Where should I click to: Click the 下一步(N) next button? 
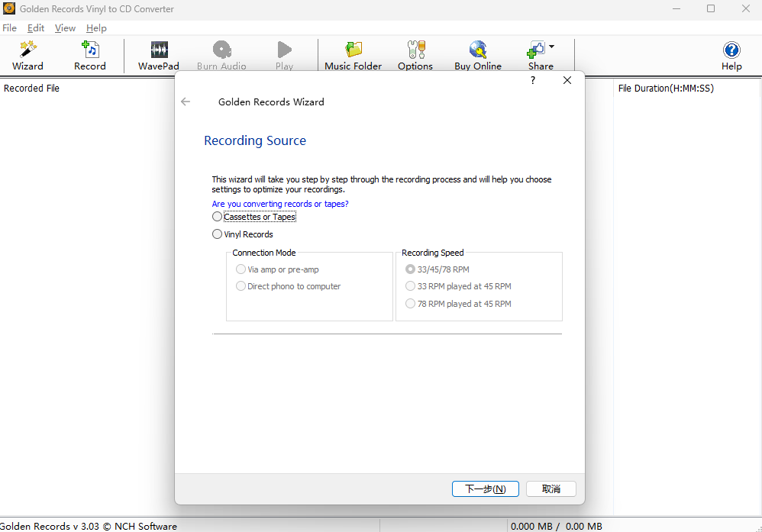(486, 488)
